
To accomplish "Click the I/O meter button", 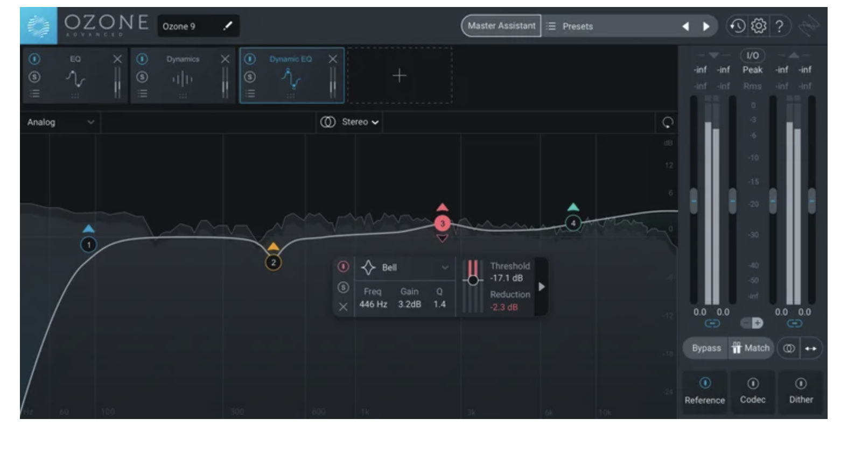I will pos(752,55).
